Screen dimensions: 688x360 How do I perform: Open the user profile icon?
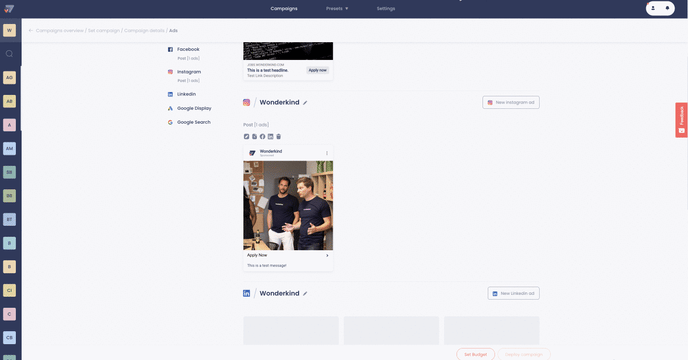coord(653,8)
